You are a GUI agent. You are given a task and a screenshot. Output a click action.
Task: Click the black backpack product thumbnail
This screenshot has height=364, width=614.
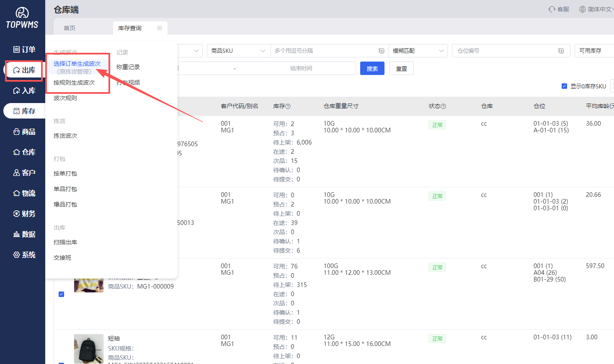89,349
